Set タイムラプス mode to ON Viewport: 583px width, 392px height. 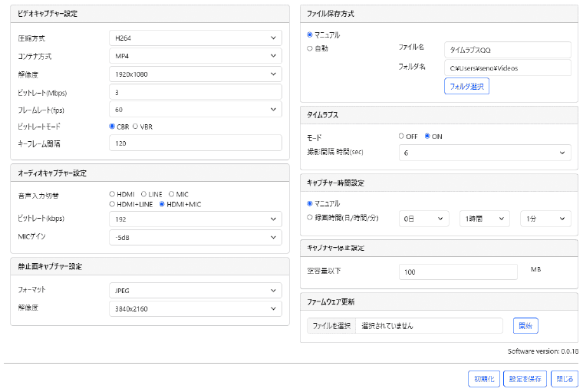[427, 136]
